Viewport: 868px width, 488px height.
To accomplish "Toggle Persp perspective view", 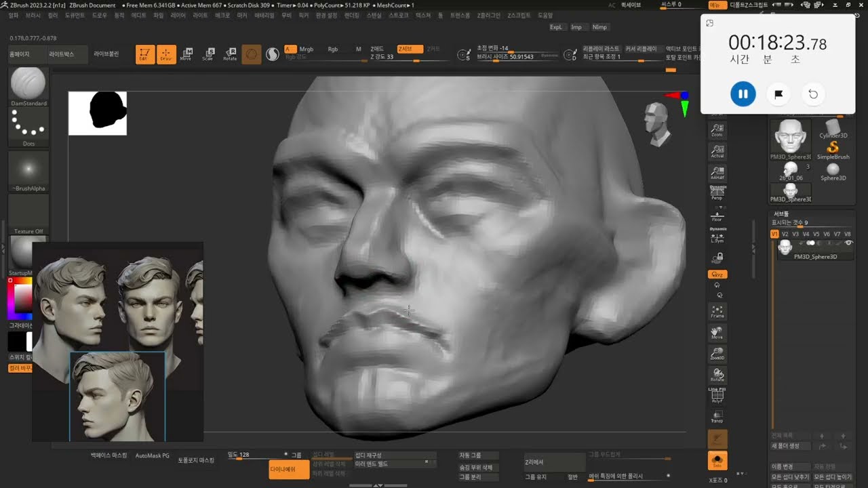I will coord(717,193).
